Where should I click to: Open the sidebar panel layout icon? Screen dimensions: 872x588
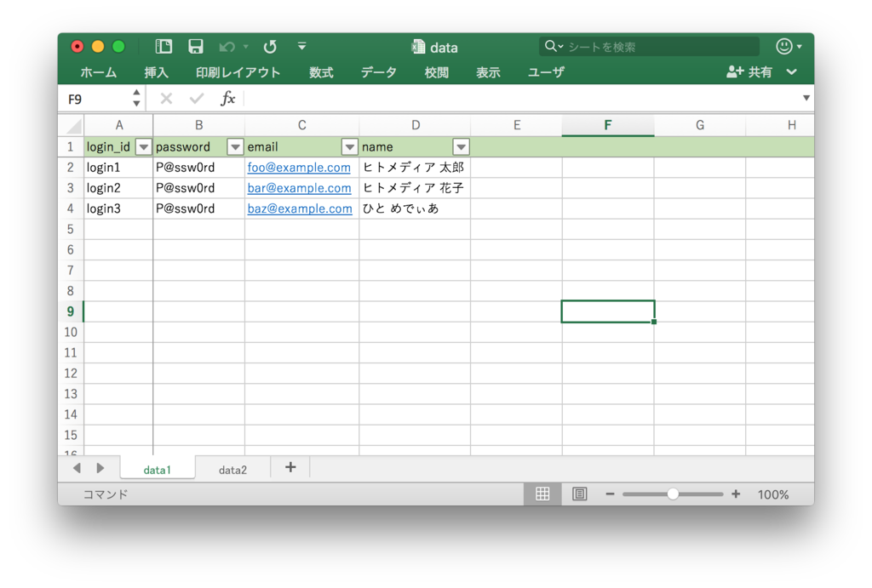click(x=163, y=47)
